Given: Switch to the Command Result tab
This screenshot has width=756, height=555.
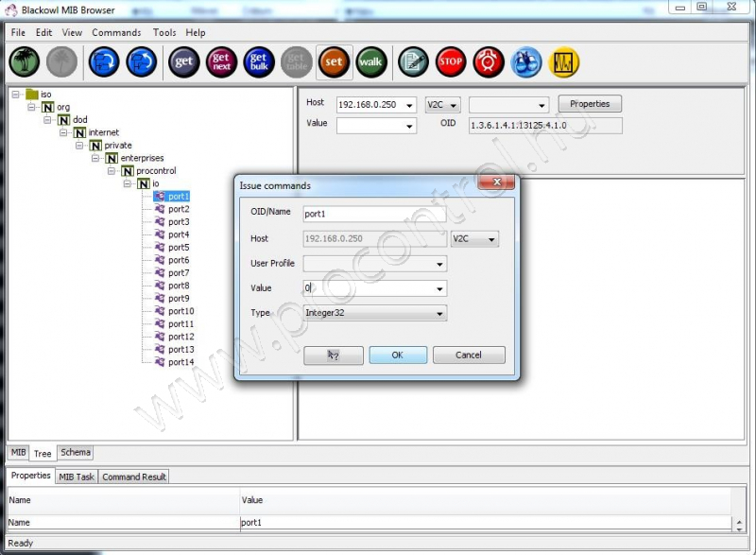Looking at the screenshot, I should [134, 477].
